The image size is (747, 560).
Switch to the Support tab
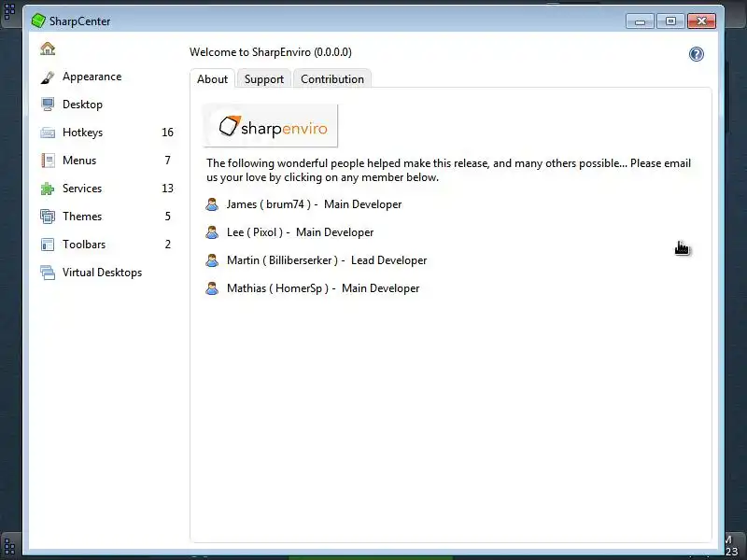(x=264, y=79)
